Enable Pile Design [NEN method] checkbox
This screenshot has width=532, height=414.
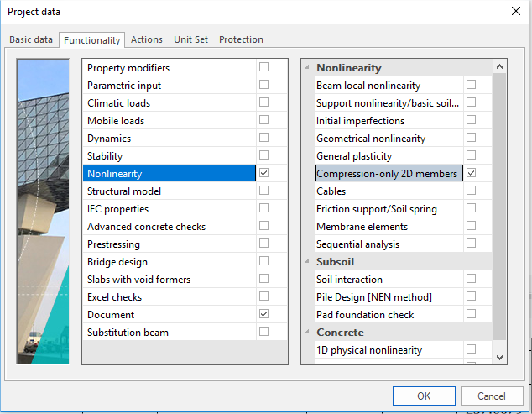coord(471,296)
